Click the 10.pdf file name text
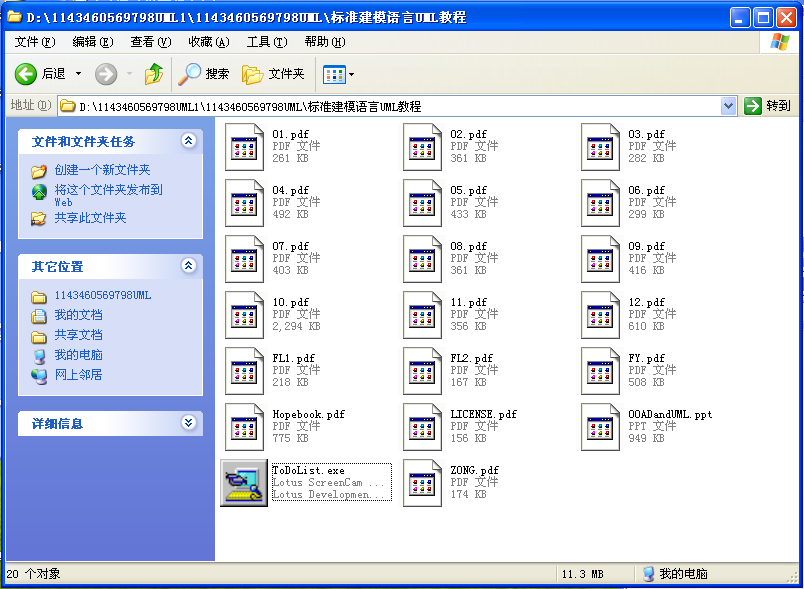The height and width of the screenshot is (589, 804). point(290,303)
